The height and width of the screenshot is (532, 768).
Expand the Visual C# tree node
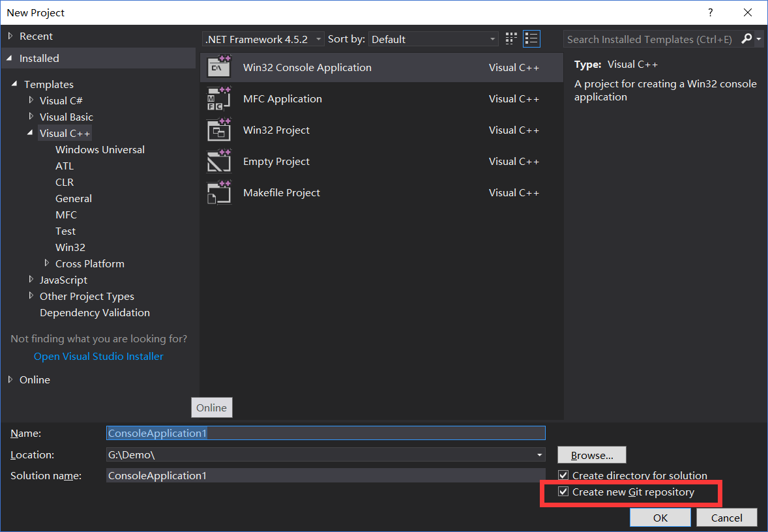pos(31,100)
